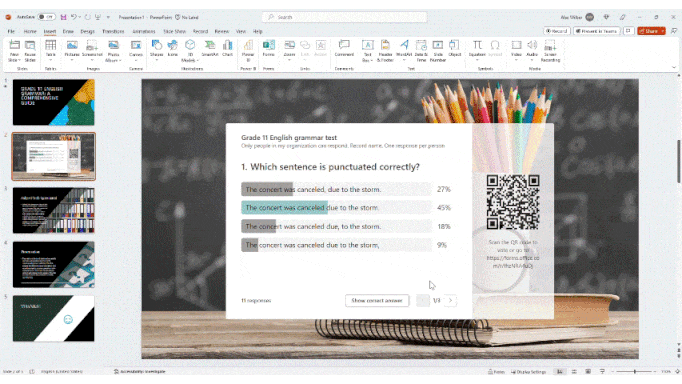This screenshot has height=384, width=682.
Task: Toggle the AutoSave switch
Action: click(46, 17)
